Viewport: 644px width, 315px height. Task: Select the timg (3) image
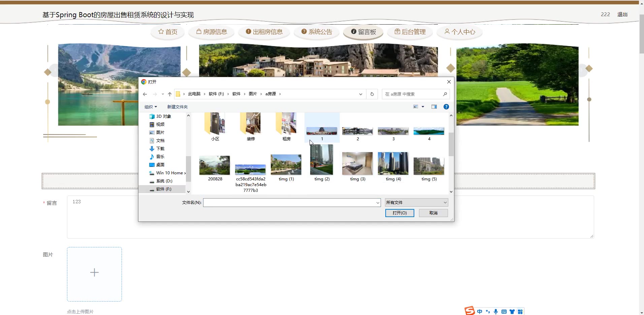(358, 167)
